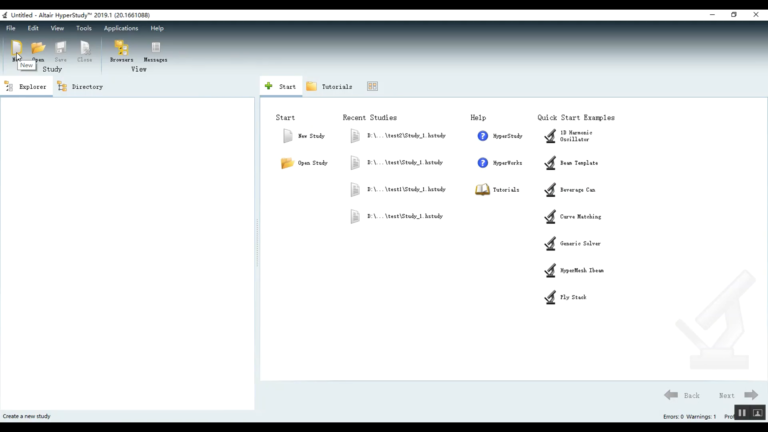Image resolution: width=768 pixels, height=432 pixels.
Task: Open HyperStudy help link
Action: click(x=500, y=136)
